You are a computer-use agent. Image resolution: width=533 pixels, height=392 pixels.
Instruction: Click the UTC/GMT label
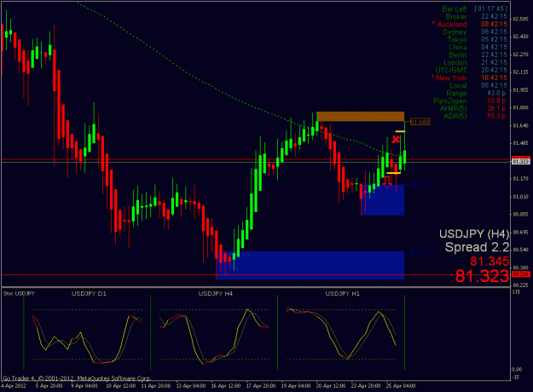pyautogui.click(x=451, y=71)
